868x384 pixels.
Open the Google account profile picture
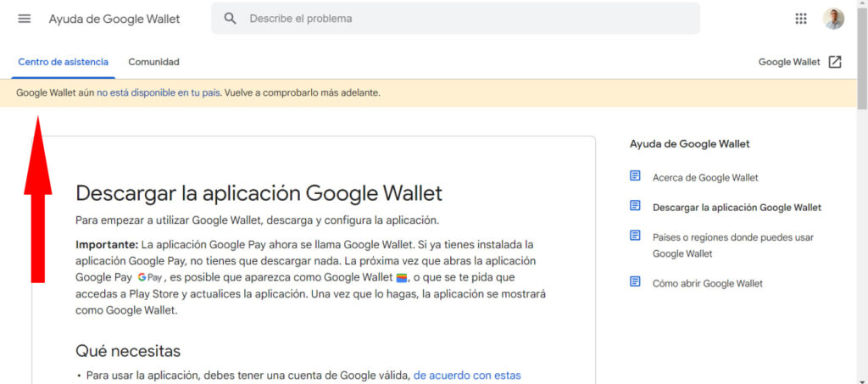tap(833, 19)
